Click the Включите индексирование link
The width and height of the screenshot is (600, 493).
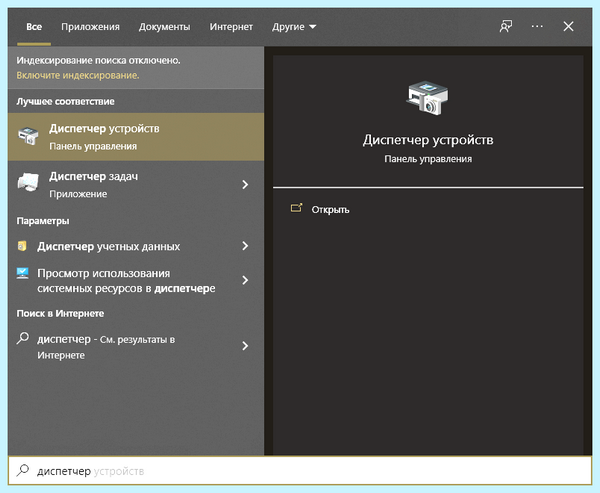[78, 75]
